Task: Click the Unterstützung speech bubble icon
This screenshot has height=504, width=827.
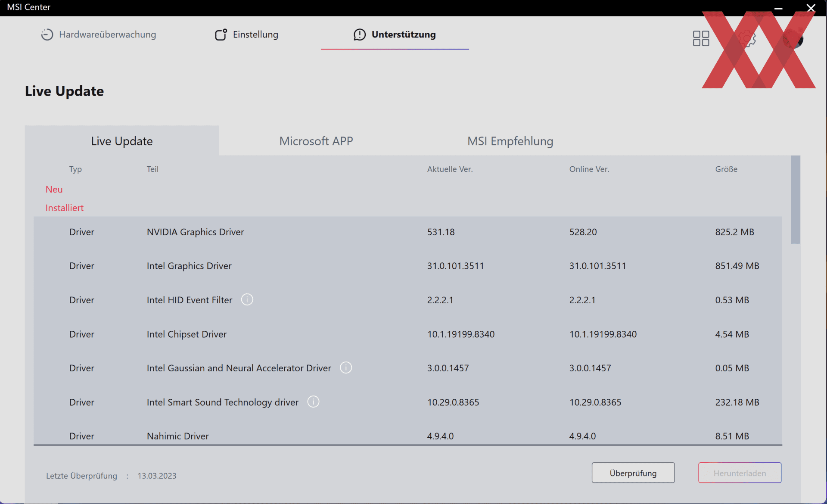Action: tap(360, 34)
